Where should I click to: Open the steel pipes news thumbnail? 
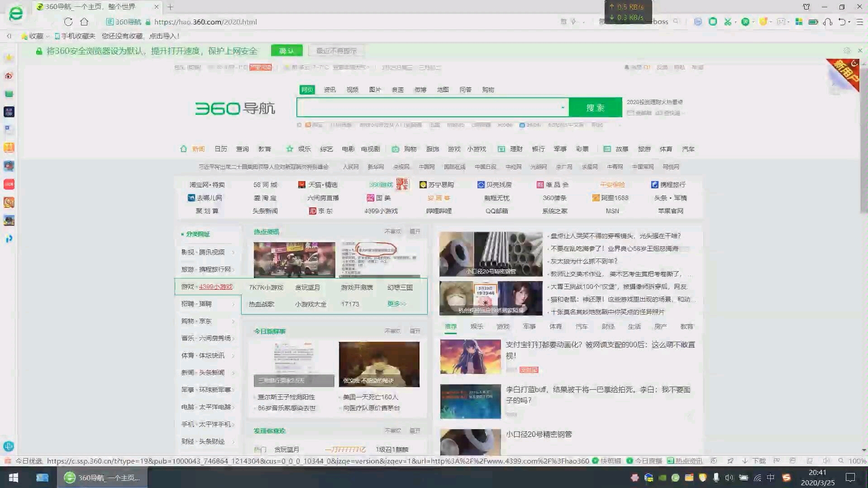491,254
